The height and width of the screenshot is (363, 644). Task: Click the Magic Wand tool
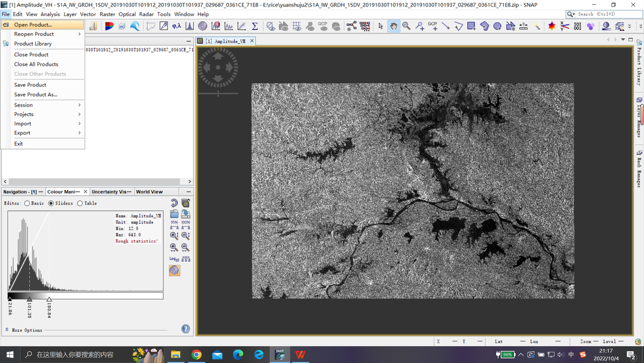click(x=536, y=26)
